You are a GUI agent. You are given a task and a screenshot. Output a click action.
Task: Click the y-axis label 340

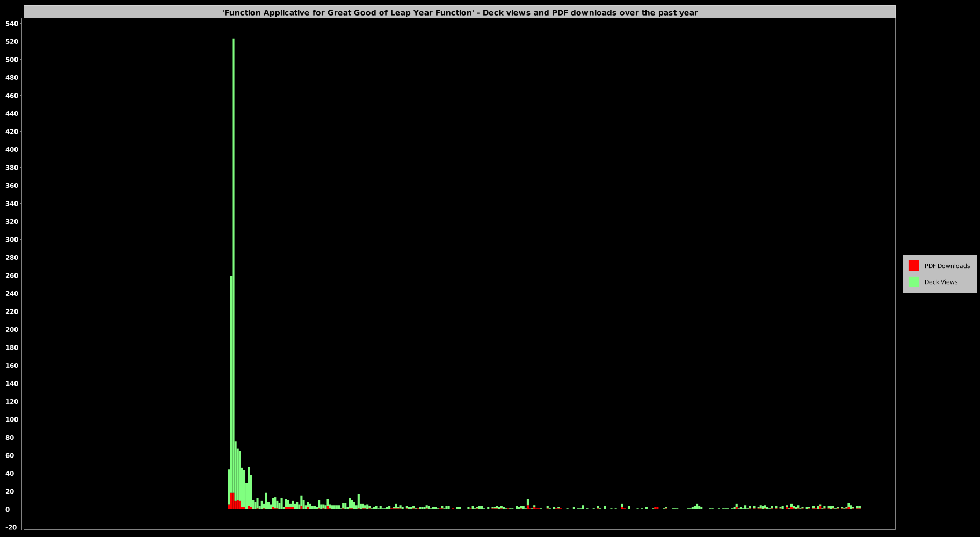pyautogui.click(x=11, y=204)
